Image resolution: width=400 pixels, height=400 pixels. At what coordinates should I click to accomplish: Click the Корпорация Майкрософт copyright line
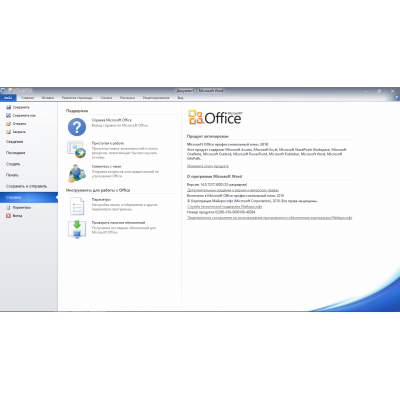[x=252, y=201]
